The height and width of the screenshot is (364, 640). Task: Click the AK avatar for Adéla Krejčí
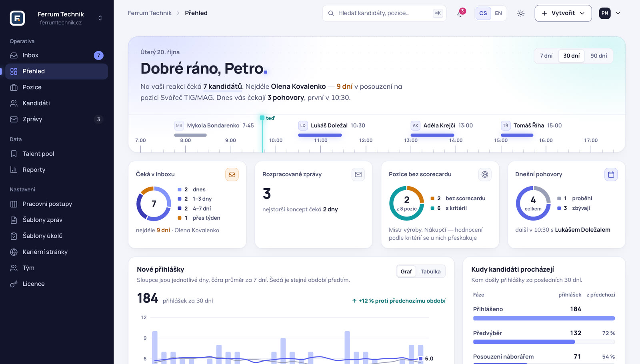tap(415, 125)
